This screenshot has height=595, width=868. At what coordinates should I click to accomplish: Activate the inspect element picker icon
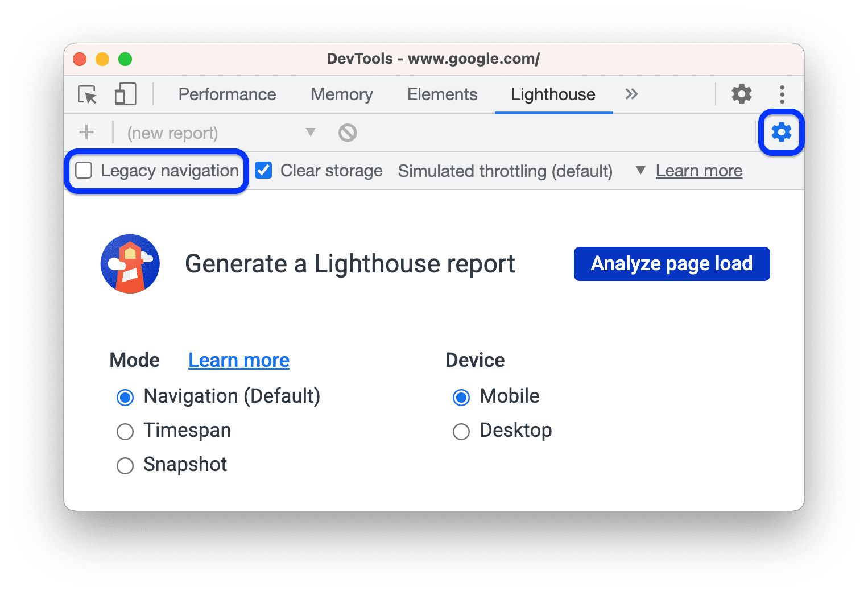pyautogui.click(x=88, y=94)
